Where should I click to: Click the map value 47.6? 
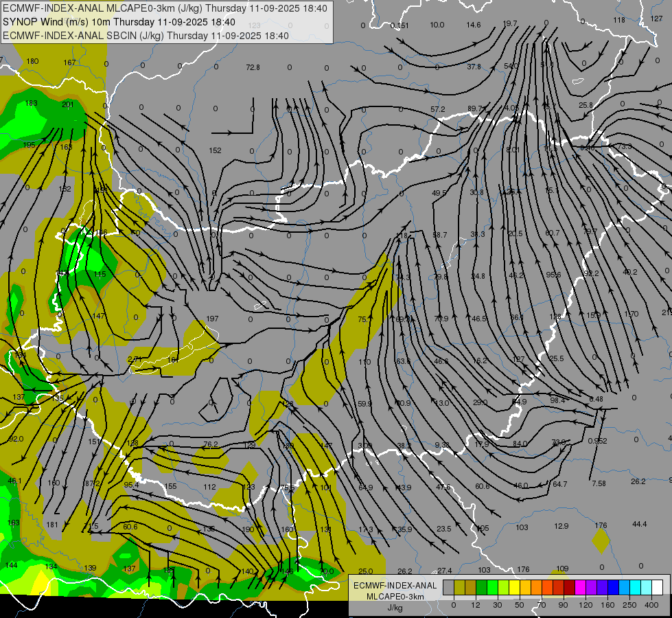click(x=443, y=487)
